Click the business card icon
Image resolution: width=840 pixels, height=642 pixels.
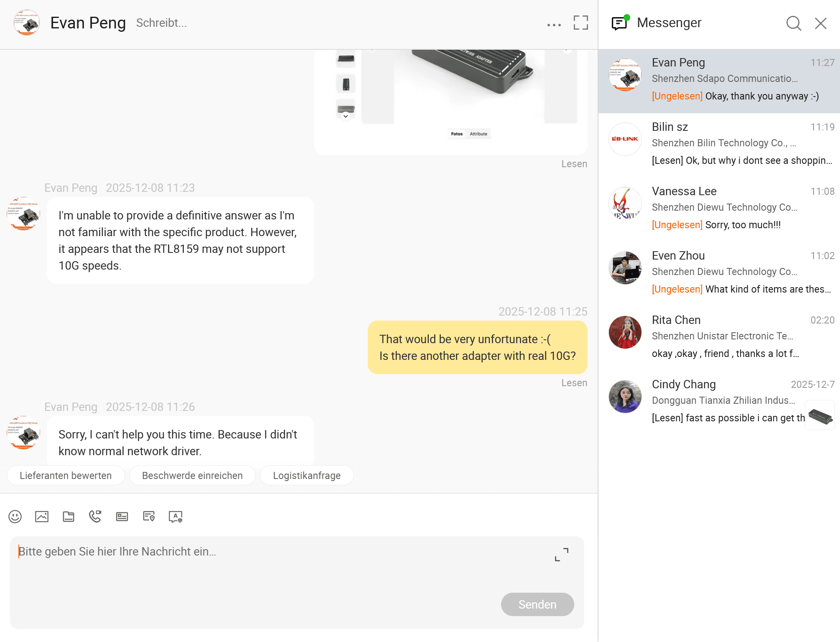point(122,517)
